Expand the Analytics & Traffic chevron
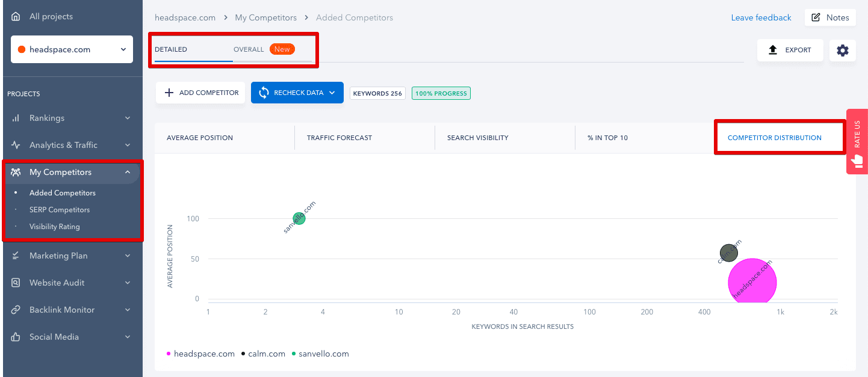The width and height of the screenshot is (868, 377). click(x=128, y=145)
